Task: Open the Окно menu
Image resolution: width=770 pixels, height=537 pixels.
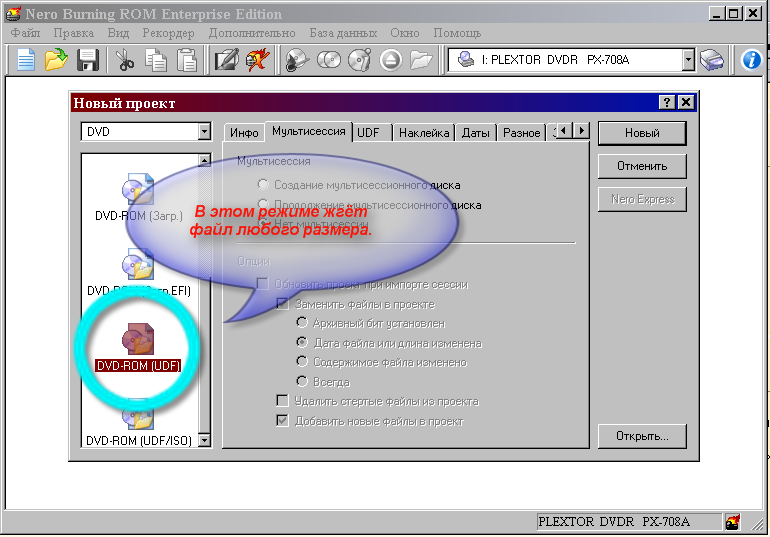Action: pos(405,33)
